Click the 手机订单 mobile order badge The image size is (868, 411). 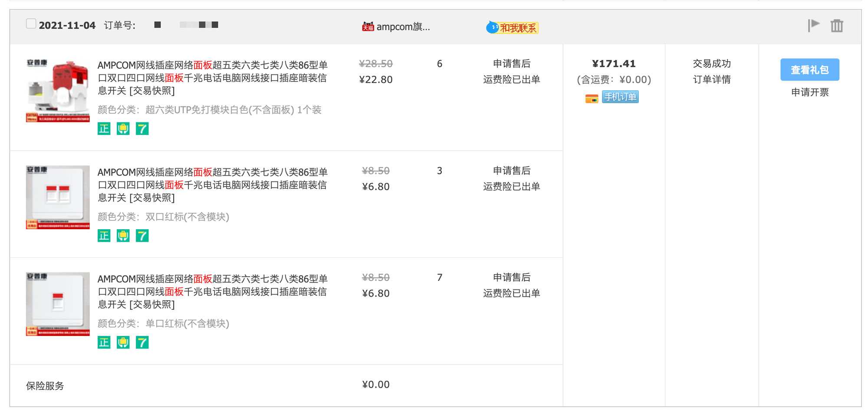(620, 97)
